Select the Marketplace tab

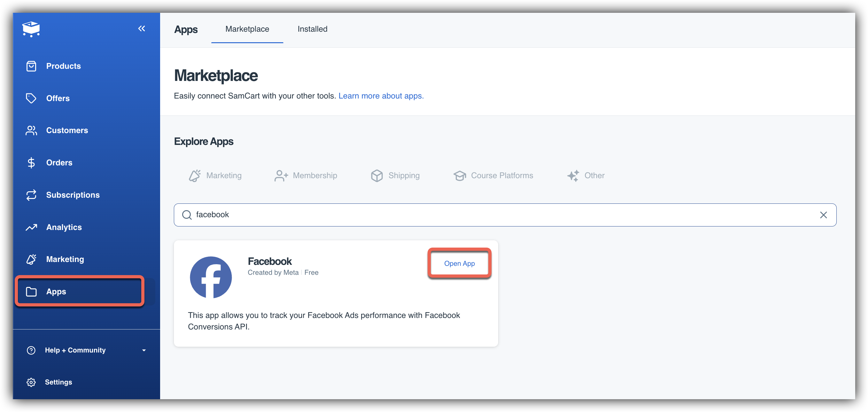pos(247,29)
